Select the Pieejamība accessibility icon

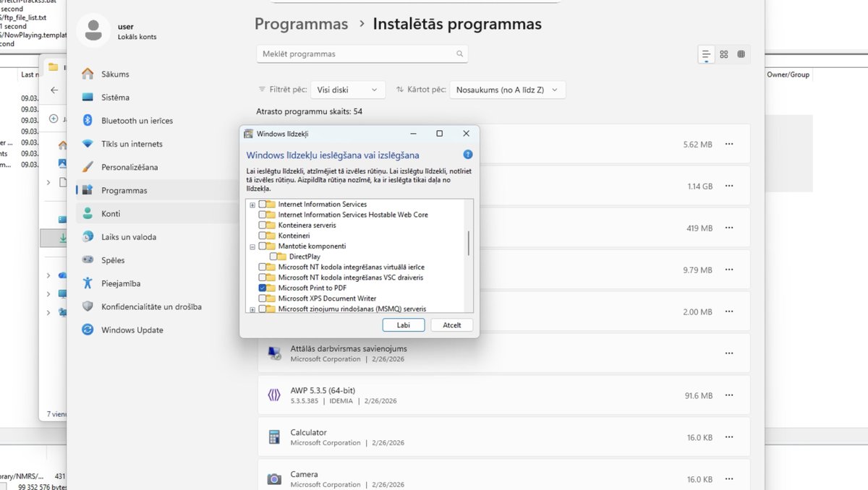pos(88,283)
